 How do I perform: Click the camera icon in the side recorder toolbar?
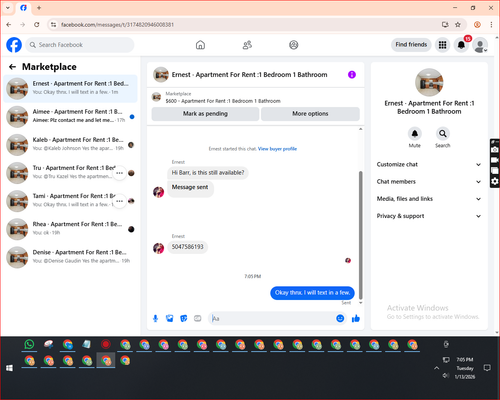coord(495,150)
